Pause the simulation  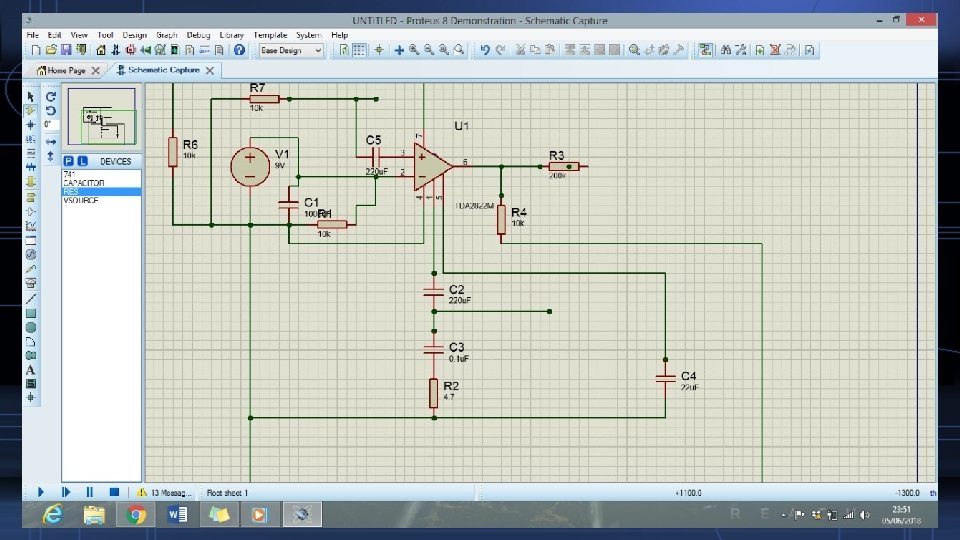[x=90, y=492]
